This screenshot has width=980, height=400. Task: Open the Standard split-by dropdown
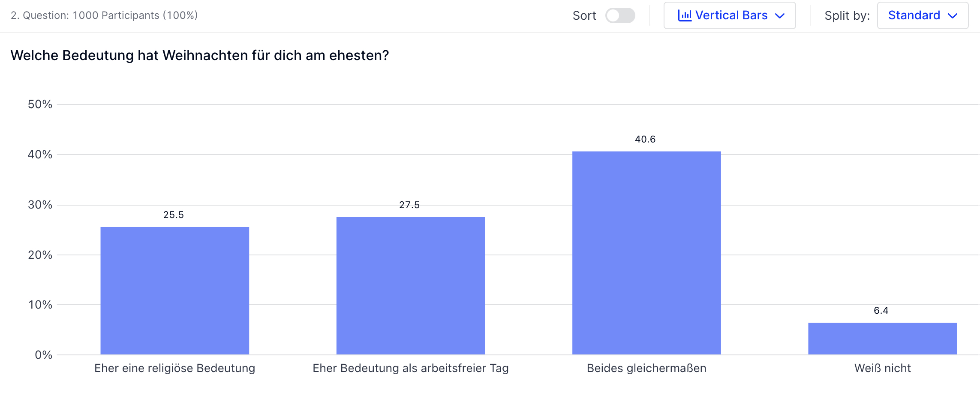(x=922, y=16)
